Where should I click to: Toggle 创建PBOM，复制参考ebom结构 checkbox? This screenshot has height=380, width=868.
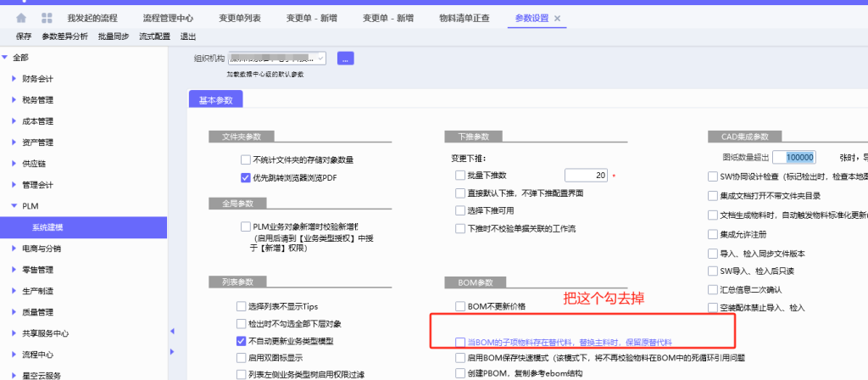[460, 373]
